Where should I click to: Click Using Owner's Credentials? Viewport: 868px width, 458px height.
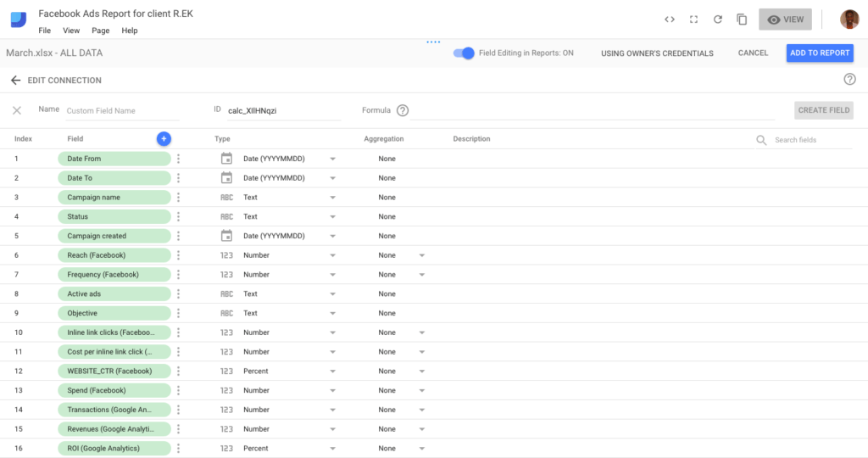point(657,53)
